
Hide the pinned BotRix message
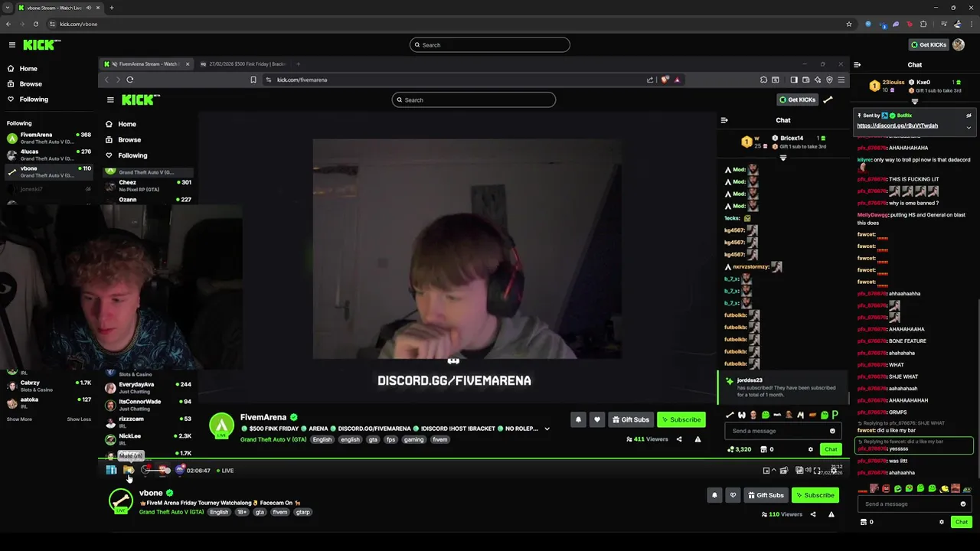[x=969, y=116]
